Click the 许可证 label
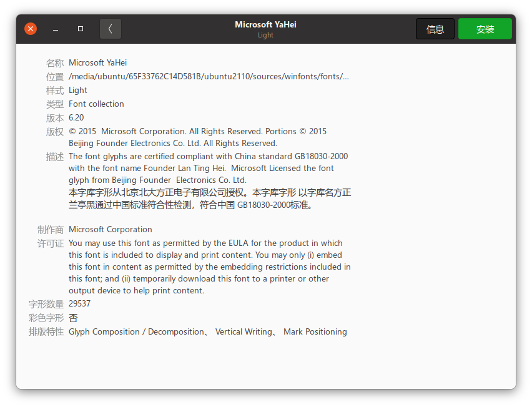This screenshot has width=532, height=407. tap(50, 243)
